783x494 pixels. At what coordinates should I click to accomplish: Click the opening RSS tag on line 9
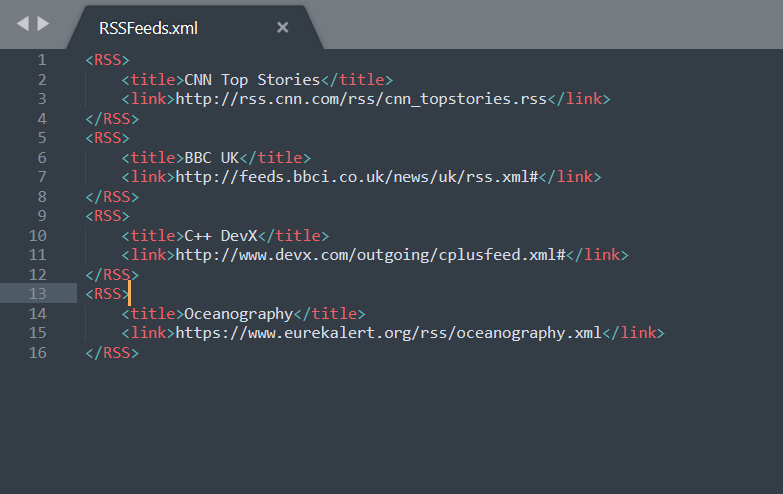(107, 216)
